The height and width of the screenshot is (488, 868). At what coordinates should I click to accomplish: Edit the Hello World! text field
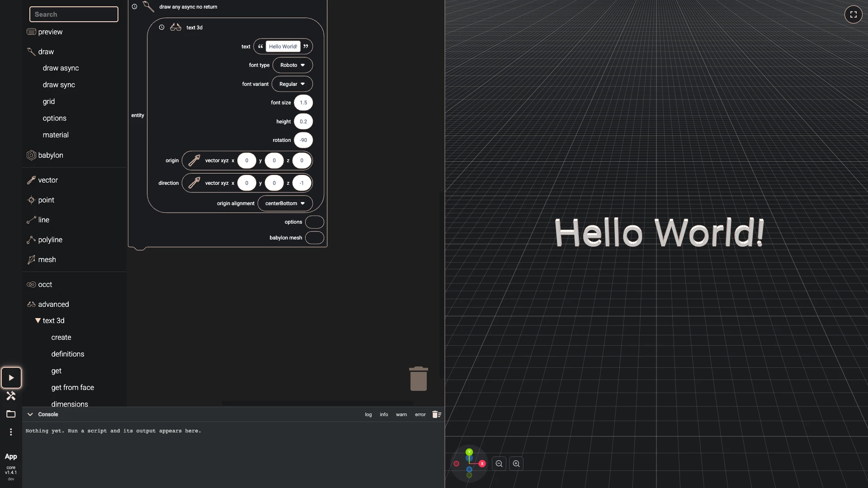pos(283,47)
